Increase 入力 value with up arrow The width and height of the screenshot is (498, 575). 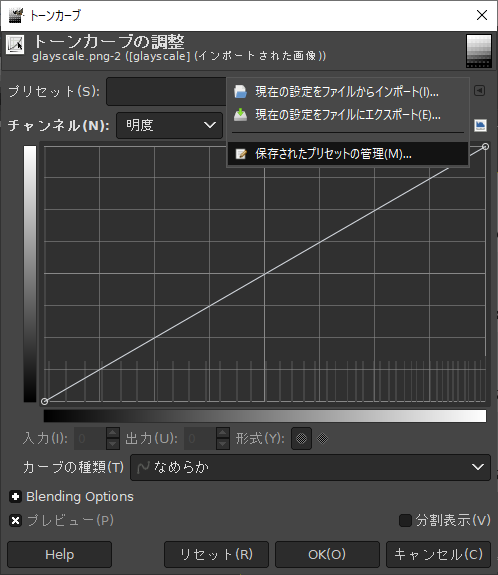pyautogui.click(x=113, y=433)
